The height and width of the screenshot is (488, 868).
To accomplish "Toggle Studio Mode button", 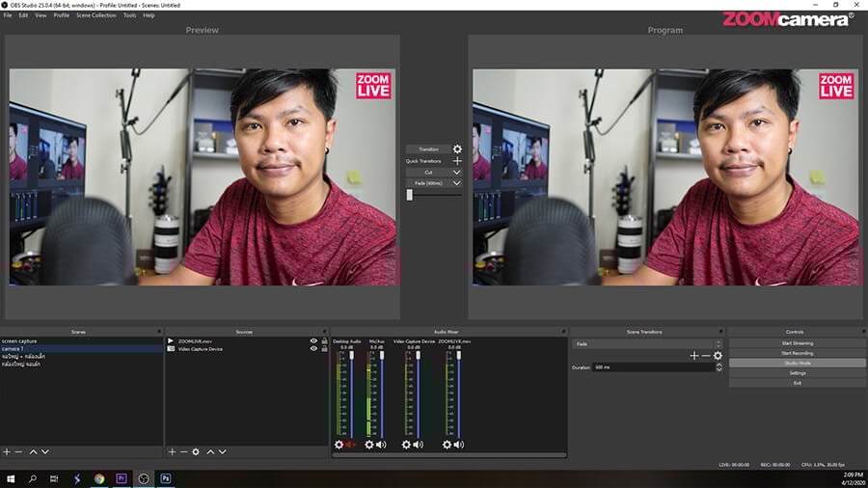I will pos(798,363).
